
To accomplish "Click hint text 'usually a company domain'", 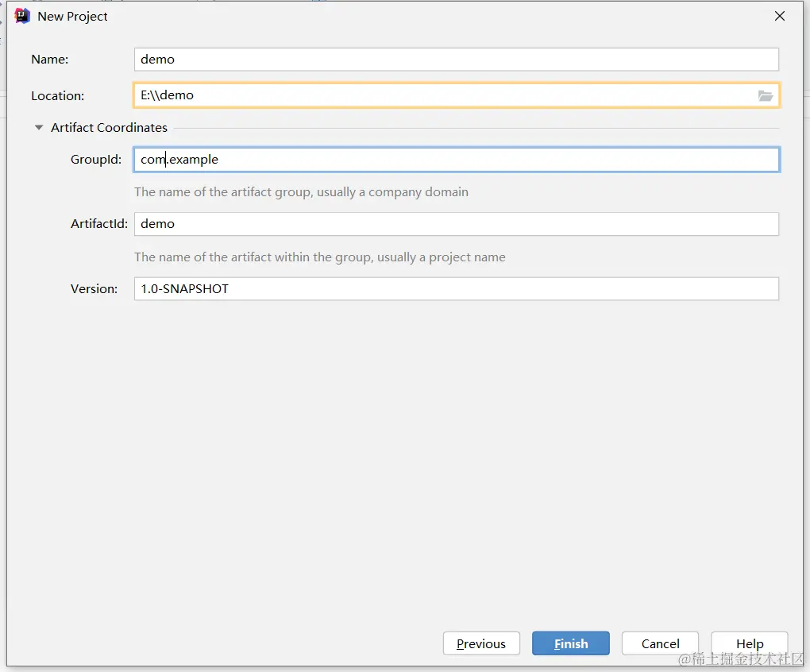I will tap(392, 192).
